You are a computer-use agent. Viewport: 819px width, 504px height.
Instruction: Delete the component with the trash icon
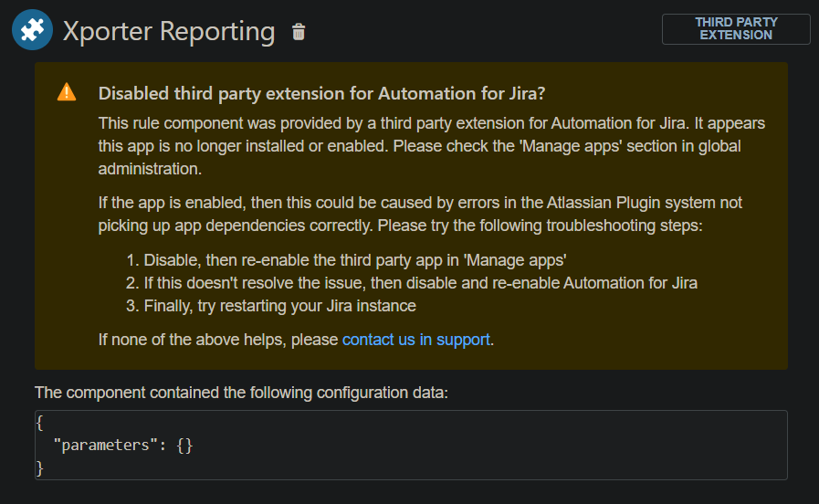pyautogui.click(x=299, y=32)
